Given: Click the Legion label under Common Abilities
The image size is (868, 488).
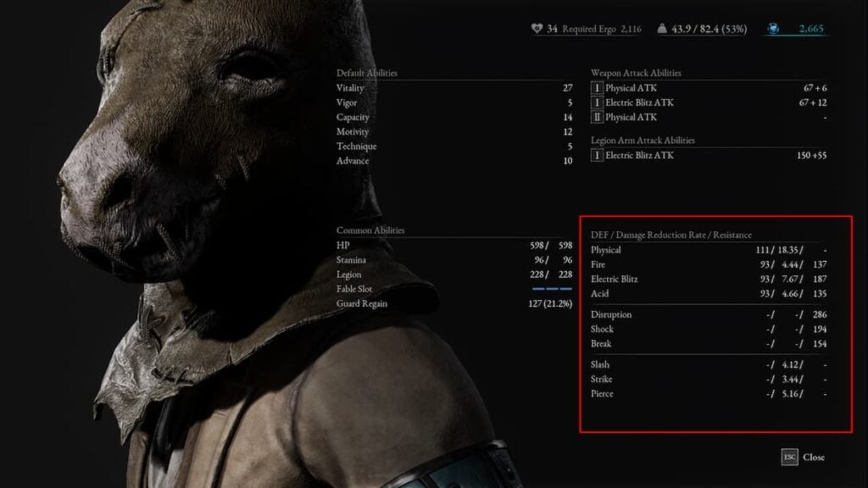Looking at the screenshot, I should pos(348,274).
